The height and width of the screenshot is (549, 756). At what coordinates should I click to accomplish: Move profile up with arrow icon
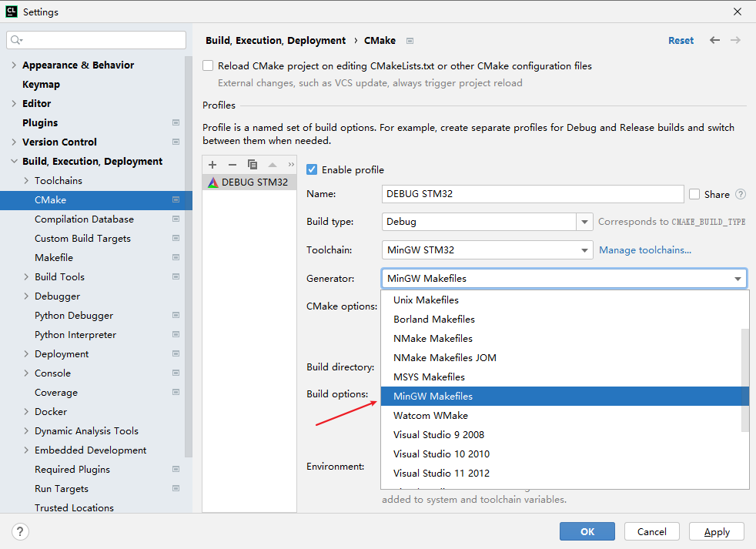(x=273, y=165)
